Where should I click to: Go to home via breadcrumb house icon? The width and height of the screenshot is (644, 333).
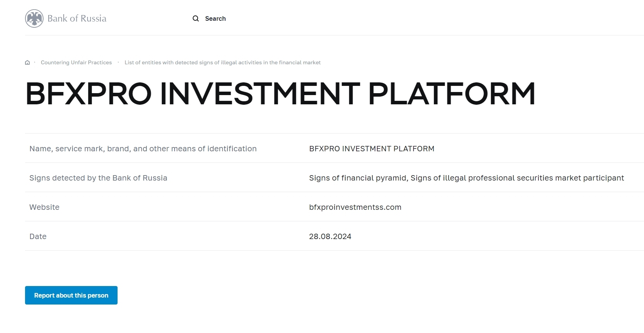(27, 62)
